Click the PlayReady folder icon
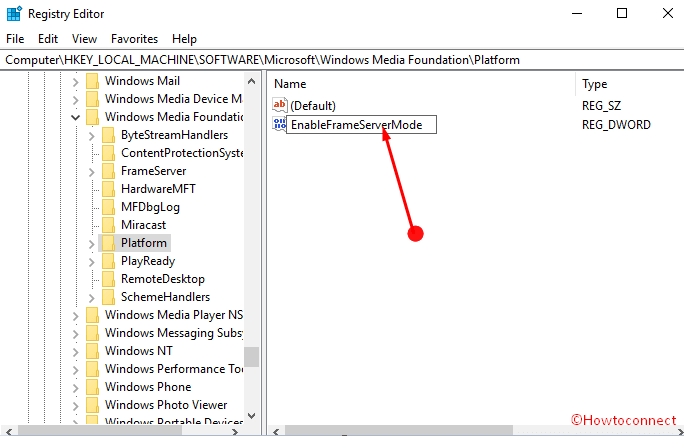 click(x=108, y=261)
